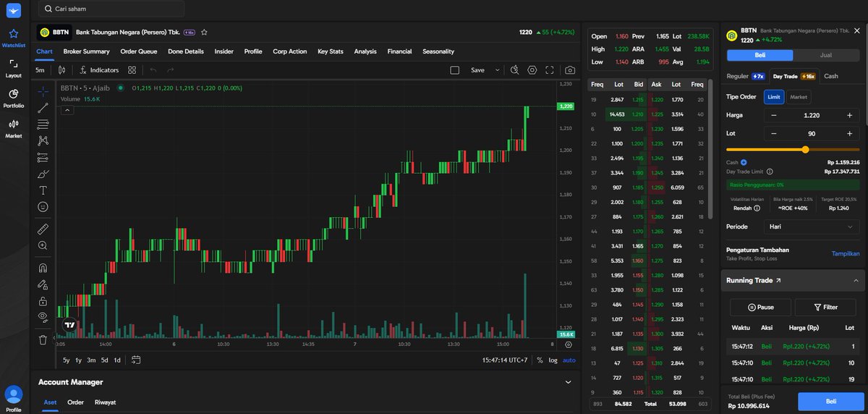This screenshot has width=868, height=414.
Task: Pause the running trade feed
Action: 760,307
